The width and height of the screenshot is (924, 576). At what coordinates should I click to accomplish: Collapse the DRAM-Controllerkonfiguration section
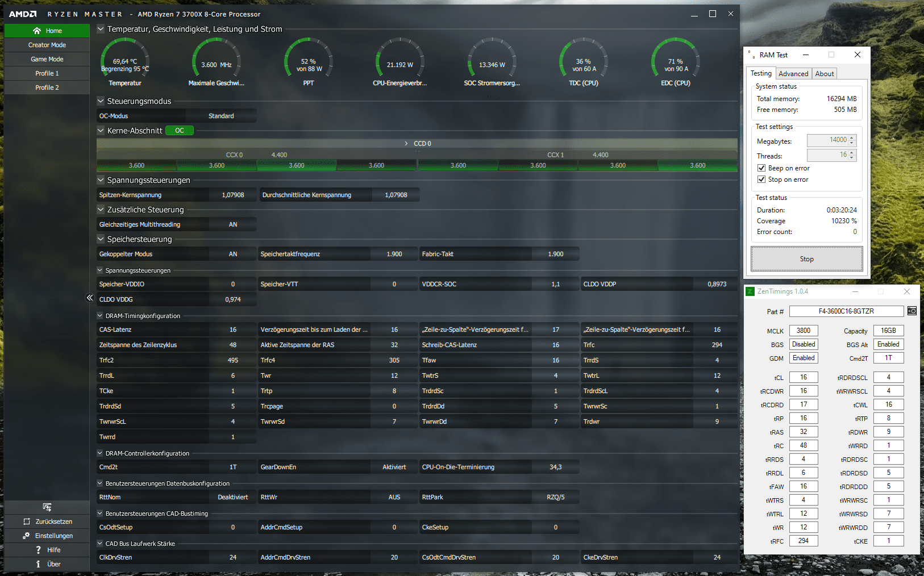100,453
